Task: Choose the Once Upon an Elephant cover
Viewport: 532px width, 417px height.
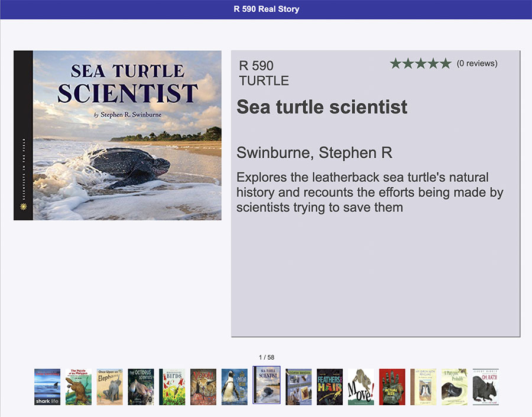Action: pyautogui.click(x=109, y=387)
